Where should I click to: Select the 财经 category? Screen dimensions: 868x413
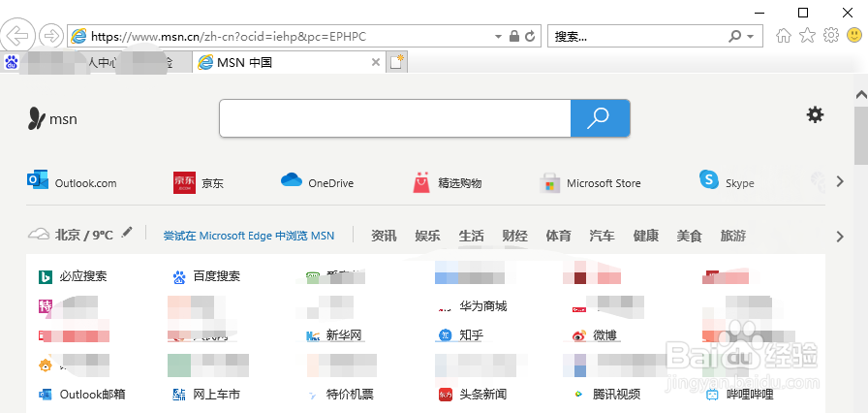point(514,236)
